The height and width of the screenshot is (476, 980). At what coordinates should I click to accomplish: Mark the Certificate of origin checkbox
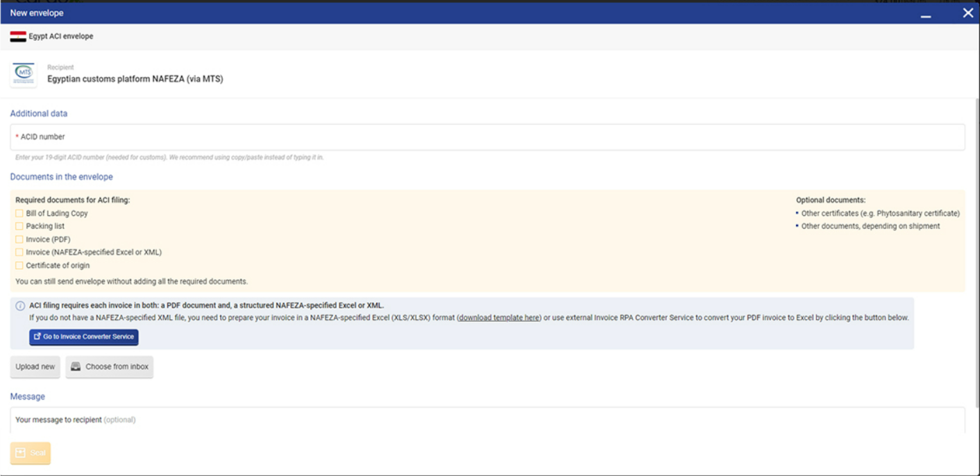pyautogui.click(x=19, y=266)
